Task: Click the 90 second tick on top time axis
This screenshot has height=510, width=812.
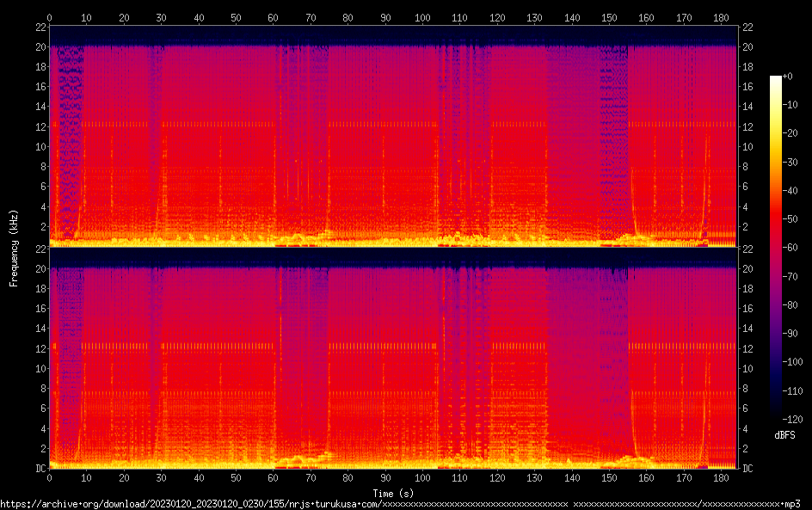Action: click(x=385, y=17)
